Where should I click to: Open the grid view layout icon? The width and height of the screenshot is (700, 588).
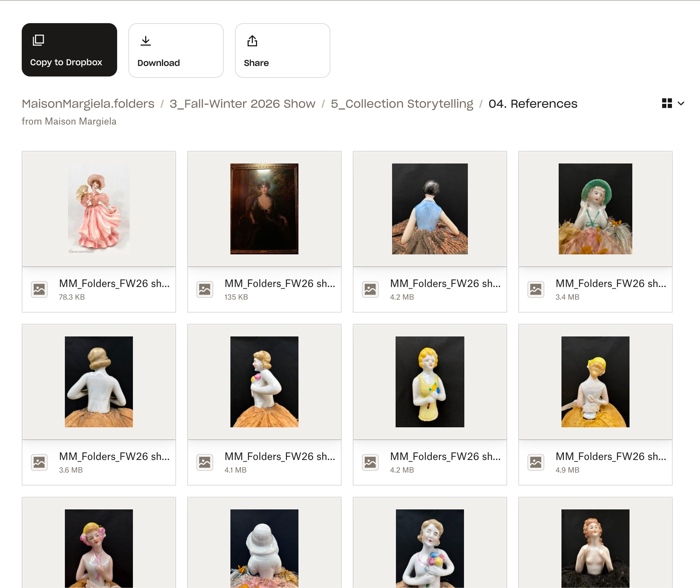click(x=667, y=103)
